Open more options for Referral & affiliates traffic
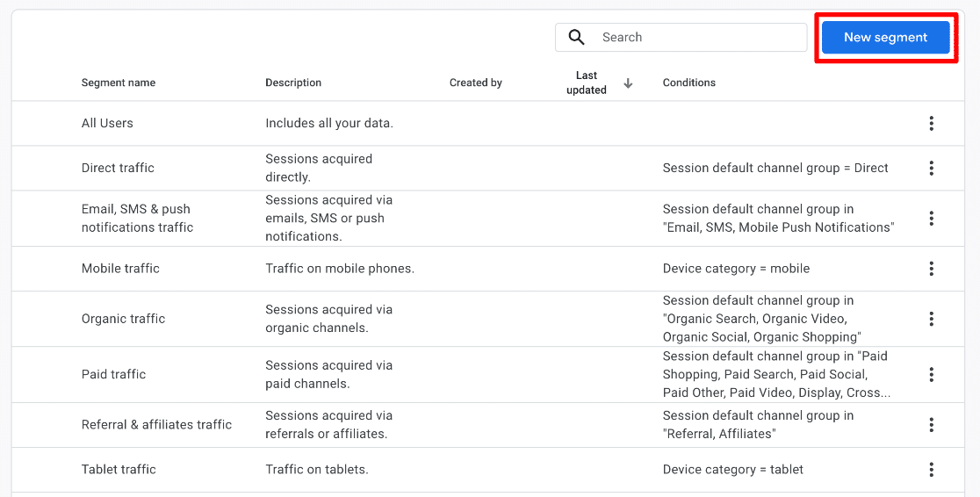This screenshot has width=980, height=497. [931, 425]
